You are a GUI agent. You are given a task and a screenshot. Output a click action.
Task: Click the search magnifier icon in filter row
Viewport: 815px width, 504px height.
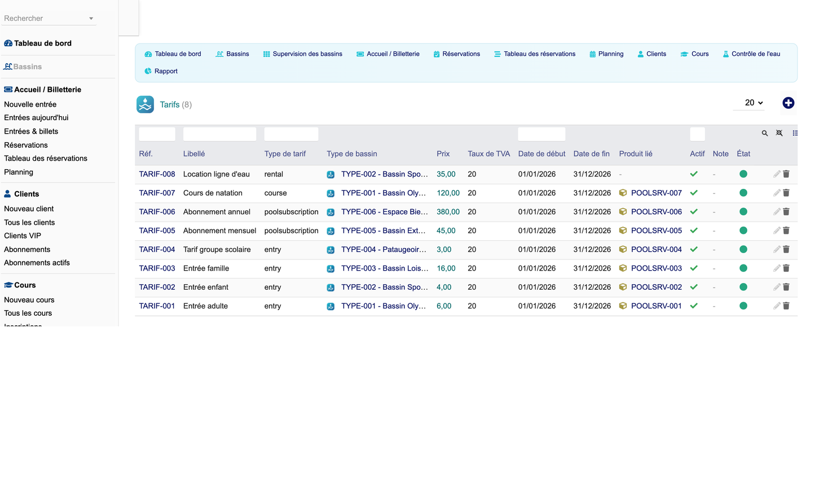point(765,134)
